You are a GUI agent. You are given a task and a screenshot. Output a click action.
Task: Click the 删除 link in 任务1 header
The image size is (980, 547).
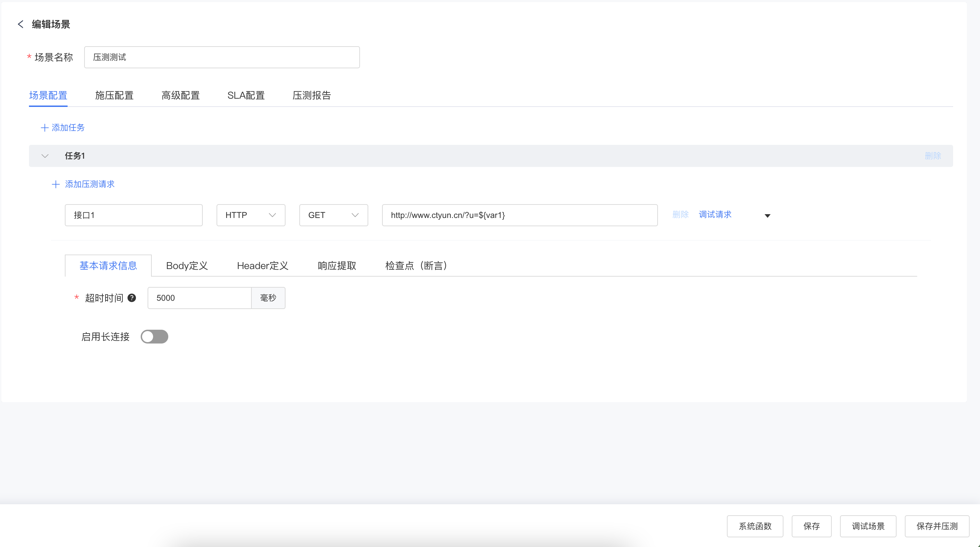(x=932, y=156)
